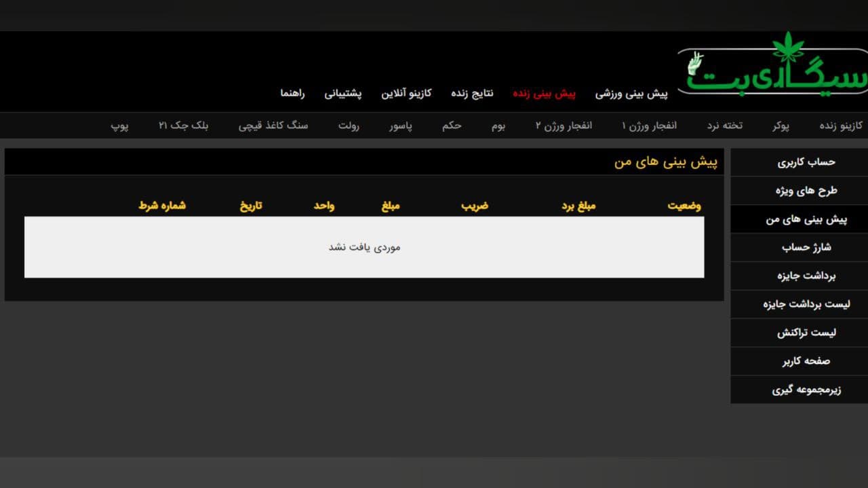Open کازینو زنده game tab
This screenshot has width=868, height=488.
(x=841, y=126)
